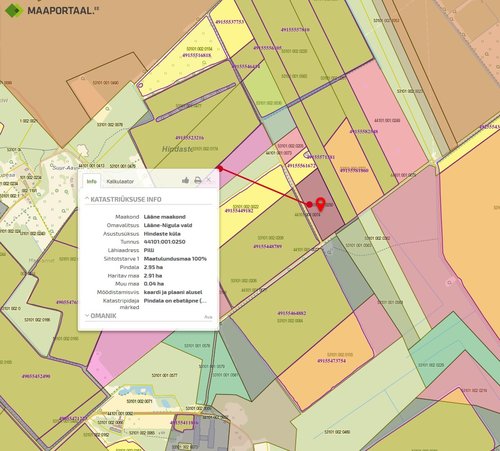The image size is (500, 451).
Task: Select the parcel labeled 49155448789
Action: 268,247
